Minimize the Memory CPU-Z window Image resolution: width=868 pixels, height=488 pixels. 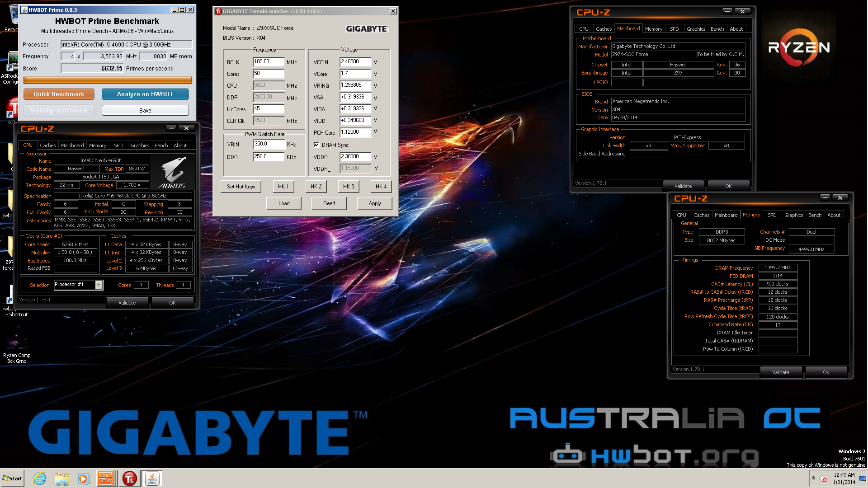pyautogui.click(x=825, y=198)
